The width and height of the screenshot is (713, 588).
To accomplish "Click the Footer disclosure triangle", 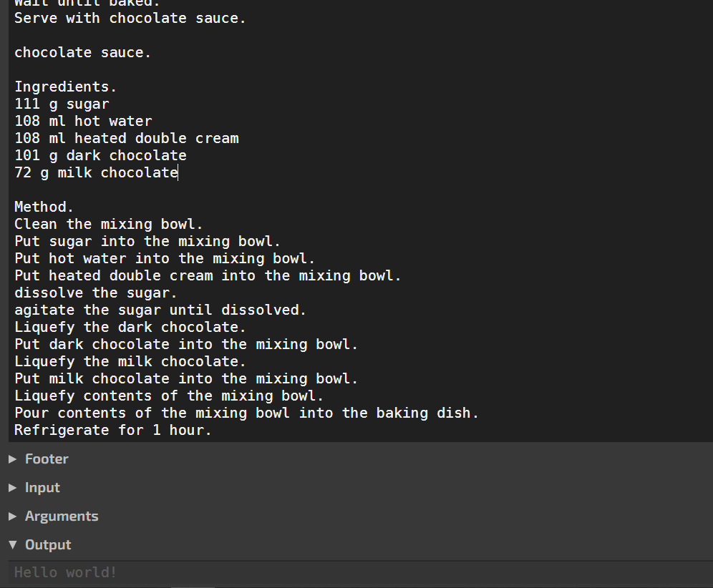I will [x=12, y=459].
